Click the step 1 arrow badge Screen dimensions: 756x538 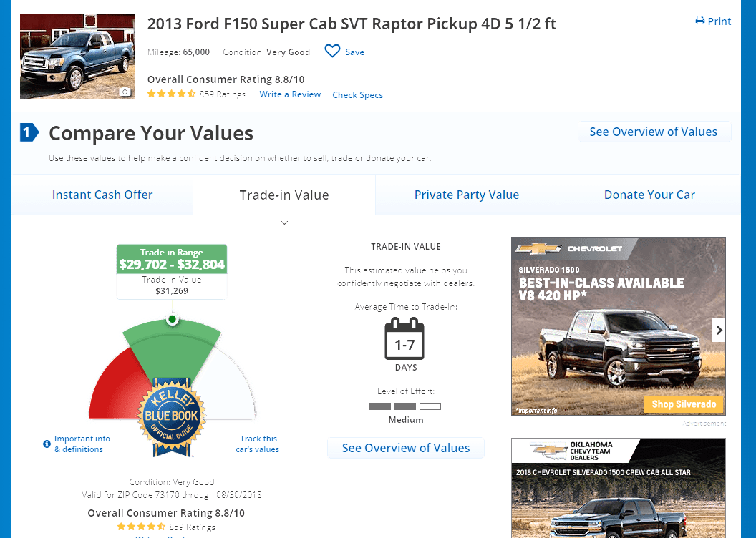pos(29,132)
